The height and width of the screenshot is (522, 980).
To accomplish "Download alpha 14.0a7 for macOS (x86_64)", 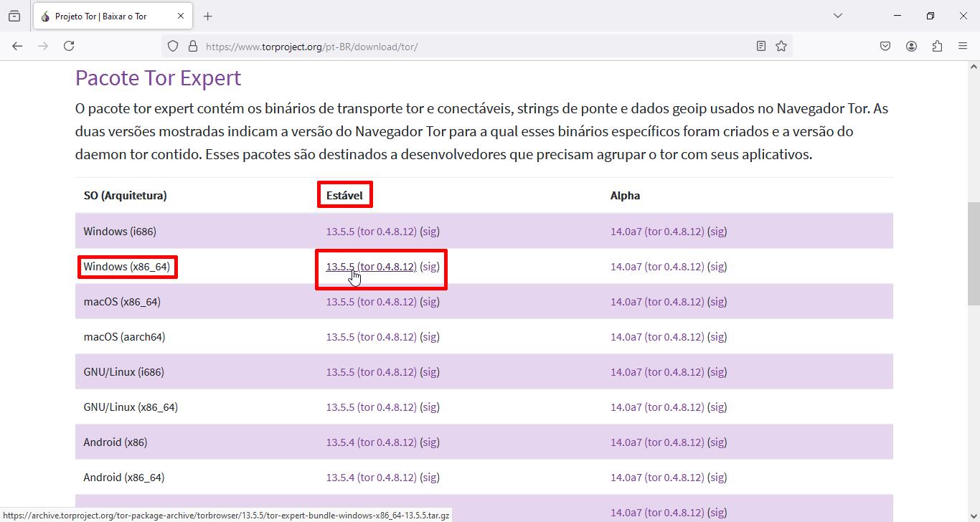I will click(657, 302).
